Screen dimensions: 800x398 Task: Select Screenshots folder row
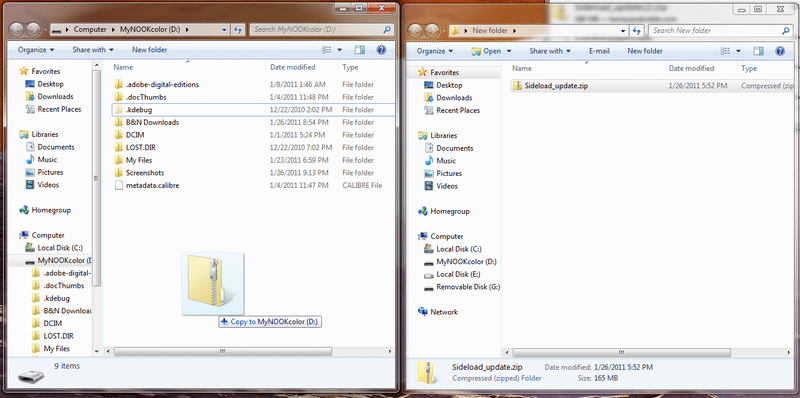253,173
